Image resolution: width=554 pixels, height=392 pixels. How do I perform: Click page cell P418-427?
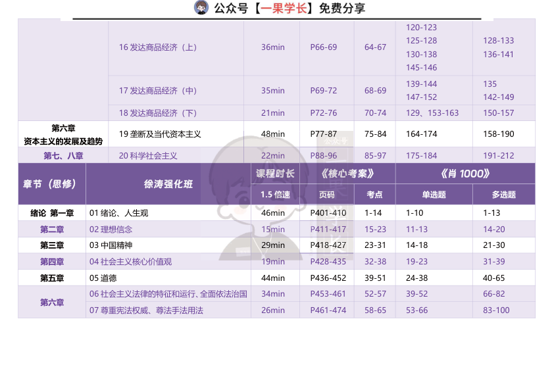pyautogui.click(x=328, y=245)
